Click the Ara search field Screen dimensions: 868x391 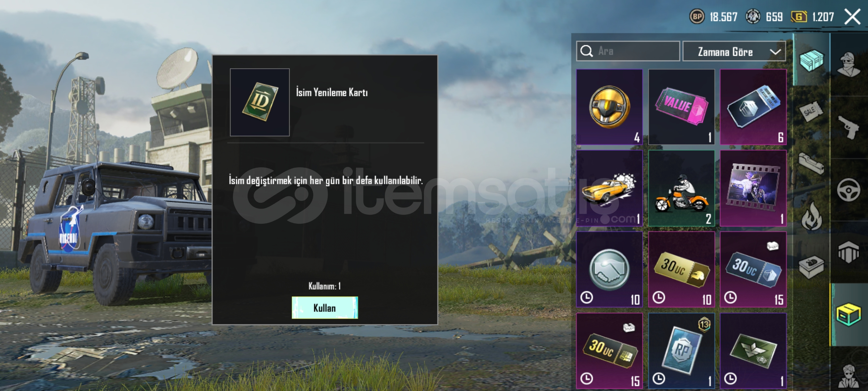coord(628,51)
